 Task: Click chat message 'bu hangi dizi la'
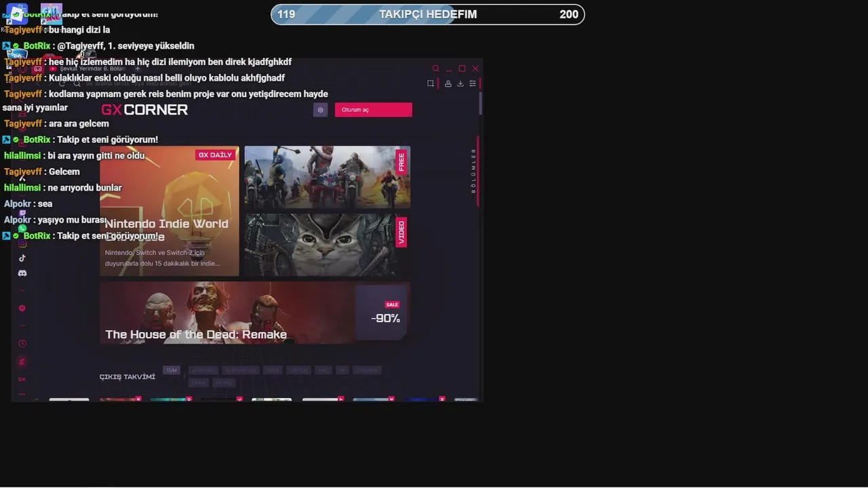coord(79,30)
